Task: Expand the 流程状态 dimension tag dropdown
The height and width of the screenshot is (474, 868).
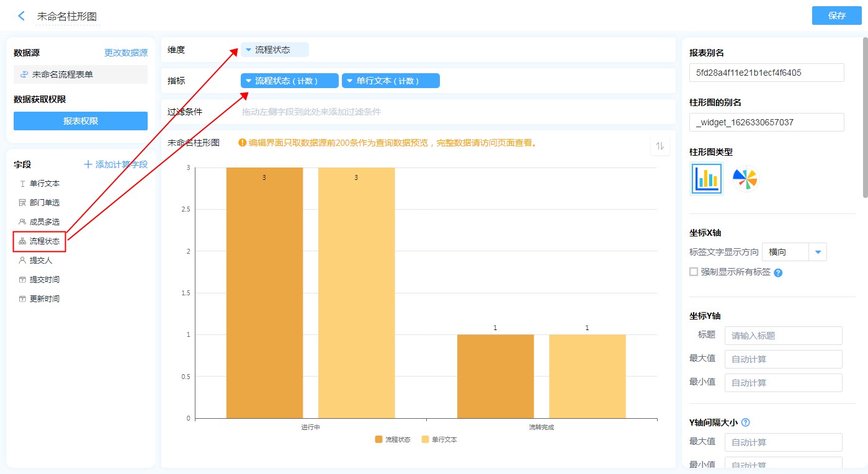Action: (x=249, y=50)
